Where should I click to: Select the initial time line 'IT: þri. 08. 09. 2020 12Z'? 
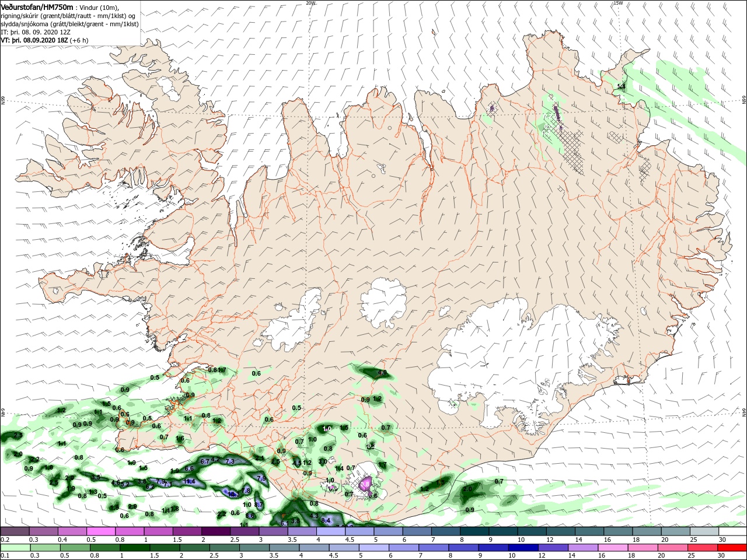[36, 32]
